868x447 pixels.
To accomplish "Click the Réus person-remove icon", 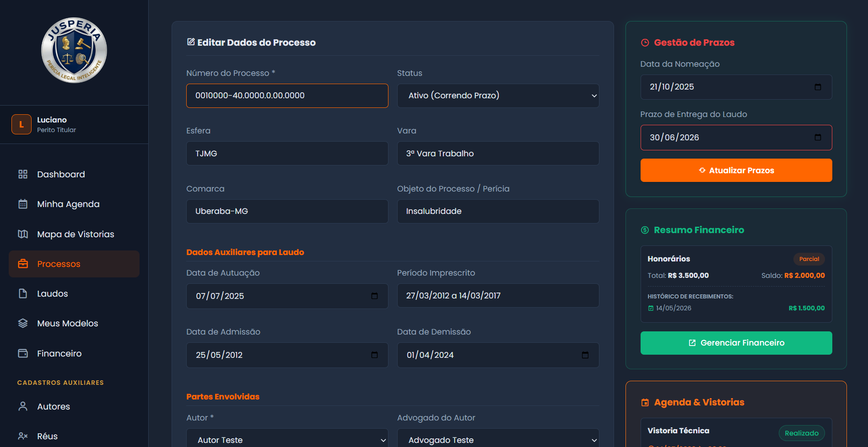I will point(23,436).
